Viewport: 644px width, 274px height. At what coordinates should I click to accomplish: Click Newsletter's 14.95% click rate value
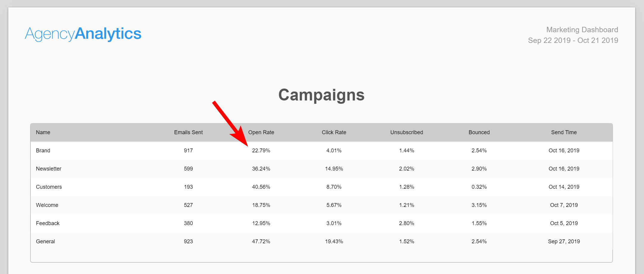[334, 169]
